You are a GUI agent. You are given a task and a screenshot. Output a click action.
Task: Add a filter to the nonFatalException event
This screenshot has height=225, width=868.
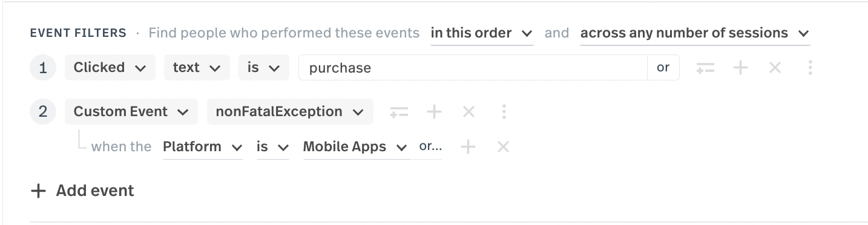coord(399,112)
